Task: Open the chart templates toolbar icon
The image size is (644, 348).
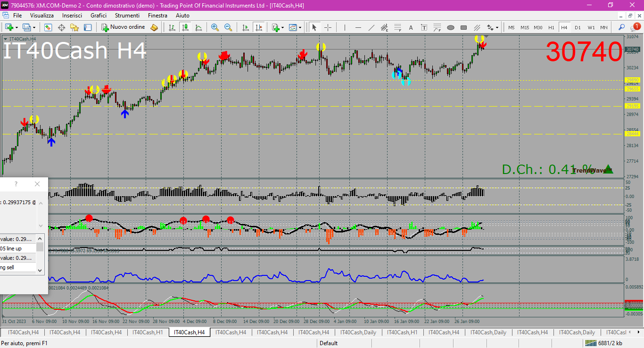Action: tap(293, 27)
